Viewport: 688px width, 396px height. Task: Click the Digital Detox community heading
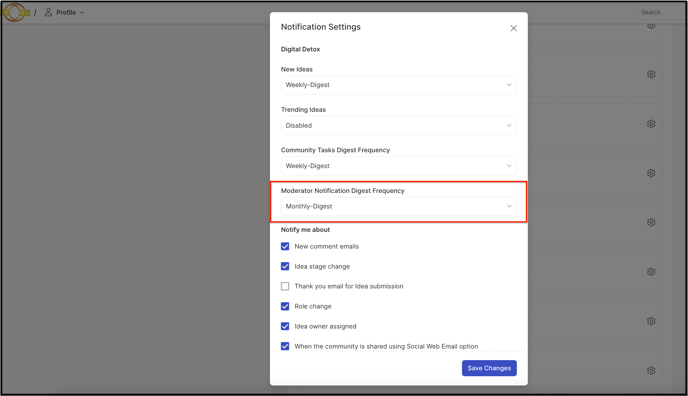pyautogui.click(x=300, y=49)
